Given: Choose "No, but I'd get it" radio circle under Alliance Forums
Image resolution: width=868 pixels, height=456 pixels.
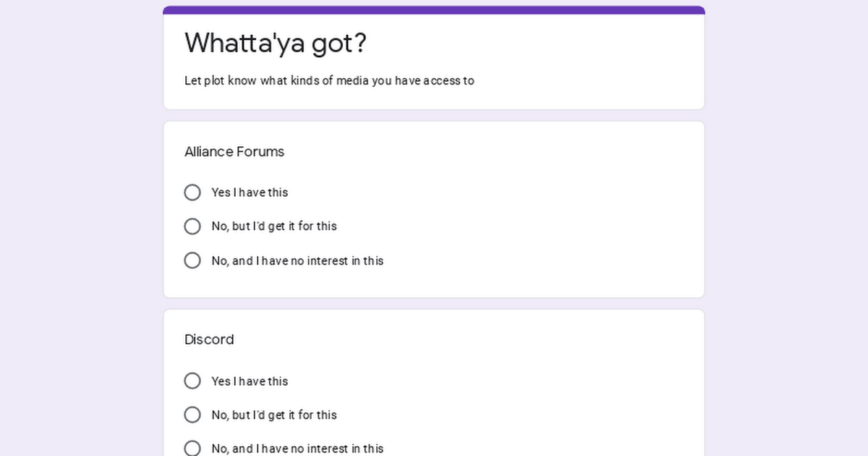Looking at the screenshot, I should [192, 227].
